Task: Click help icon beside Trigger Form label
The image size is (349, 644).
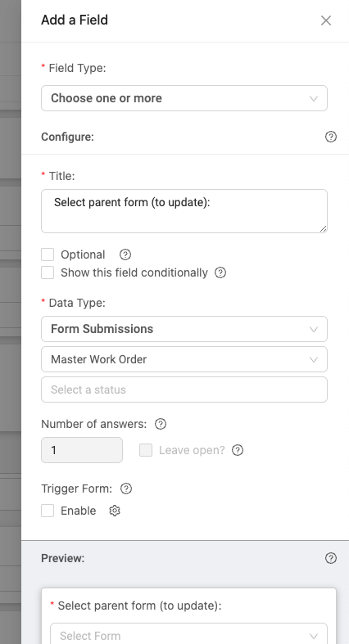Action: 126,489
